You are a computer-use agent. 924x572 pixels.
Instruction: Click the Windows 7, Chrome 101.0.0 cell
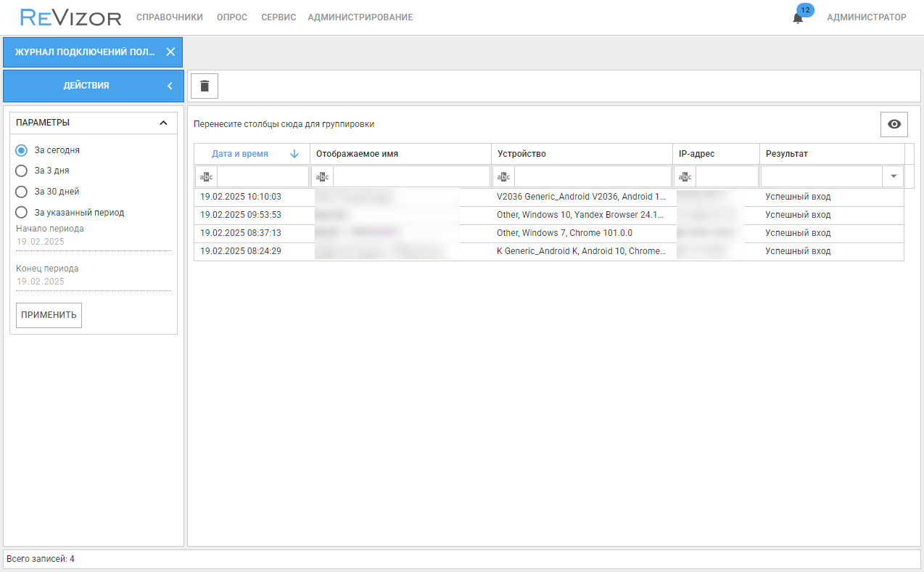pyautogui.click(x=582, y=233)
